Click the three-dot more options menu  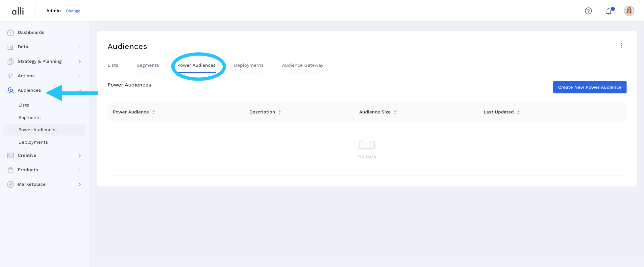click(621, 46)
